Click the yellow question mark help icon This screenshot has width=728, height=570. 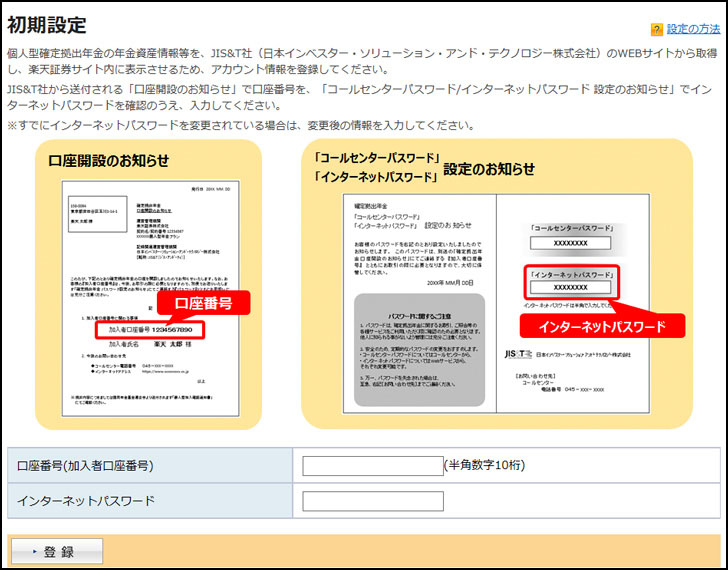pos(657,30)
